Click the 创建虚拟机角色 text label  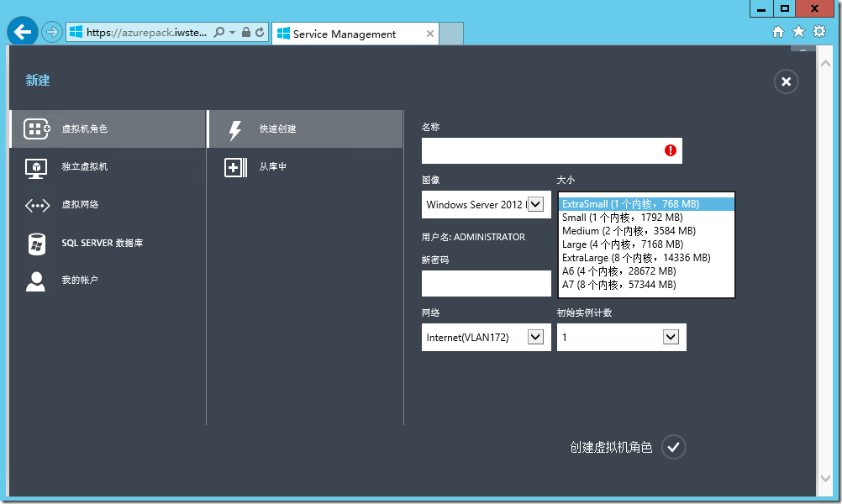pos(611,447)
